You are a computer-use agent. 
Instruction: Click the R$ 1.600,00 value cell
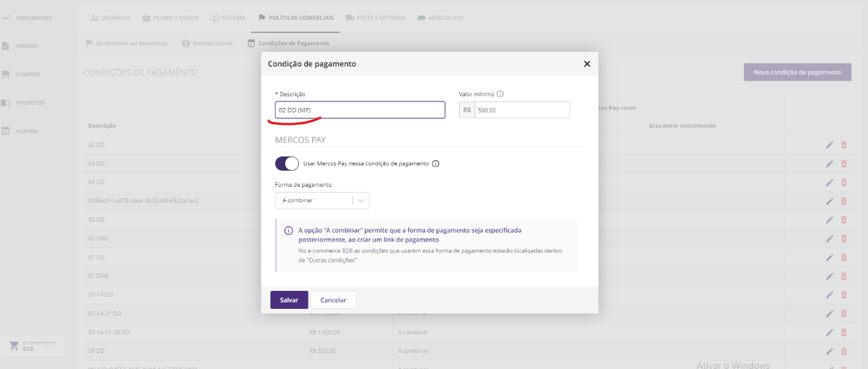[x=325, y=332]
